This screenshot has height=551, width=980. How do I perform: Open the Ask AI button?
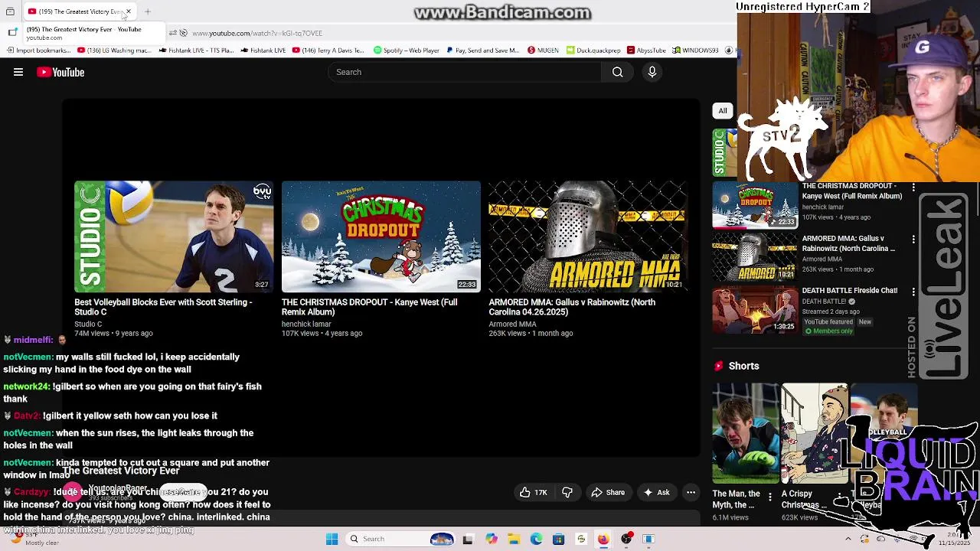pyautogui.click(x=656, y=492)
